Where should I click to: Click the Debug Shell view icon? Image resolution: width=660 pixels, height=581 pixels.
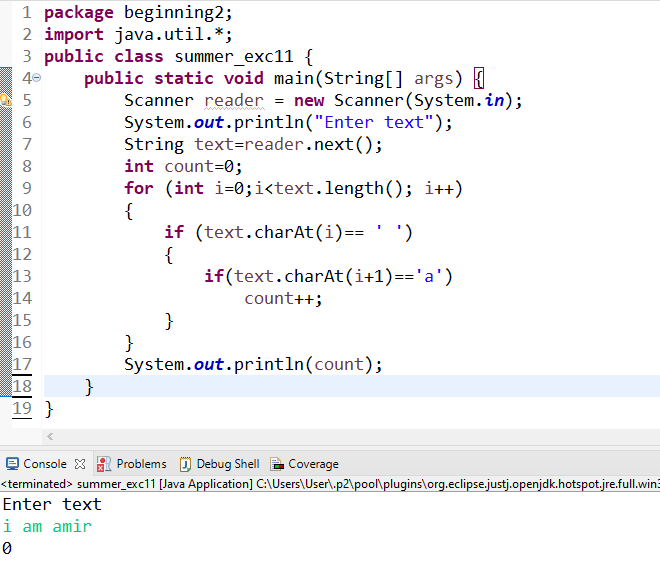pyautogui.click(x=185, y=464)
